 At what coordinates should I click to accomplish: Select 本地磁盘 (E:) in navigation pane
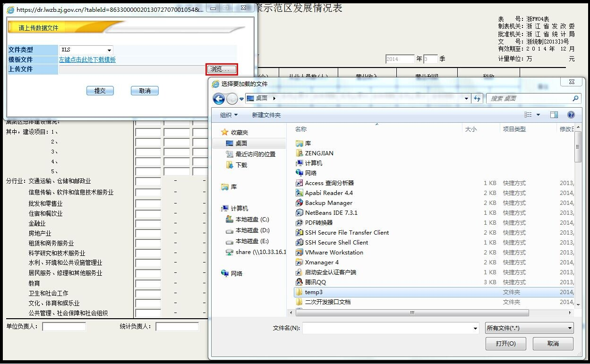248,241
